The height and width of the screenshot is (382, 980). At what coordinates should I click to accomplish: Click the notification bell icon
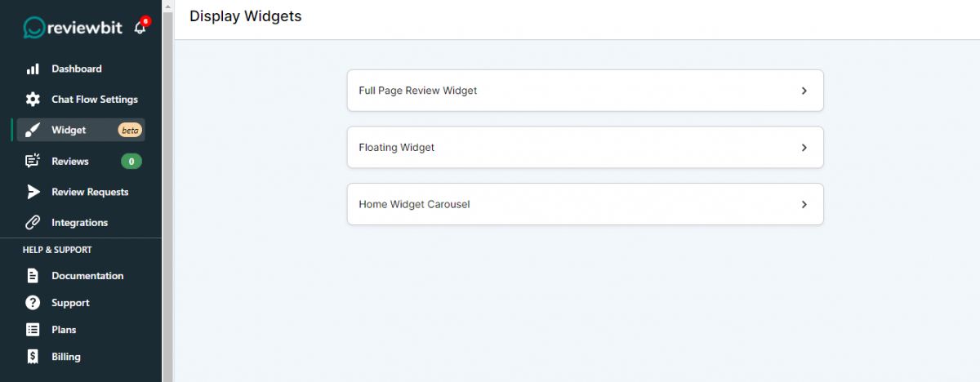coord(140,27)
